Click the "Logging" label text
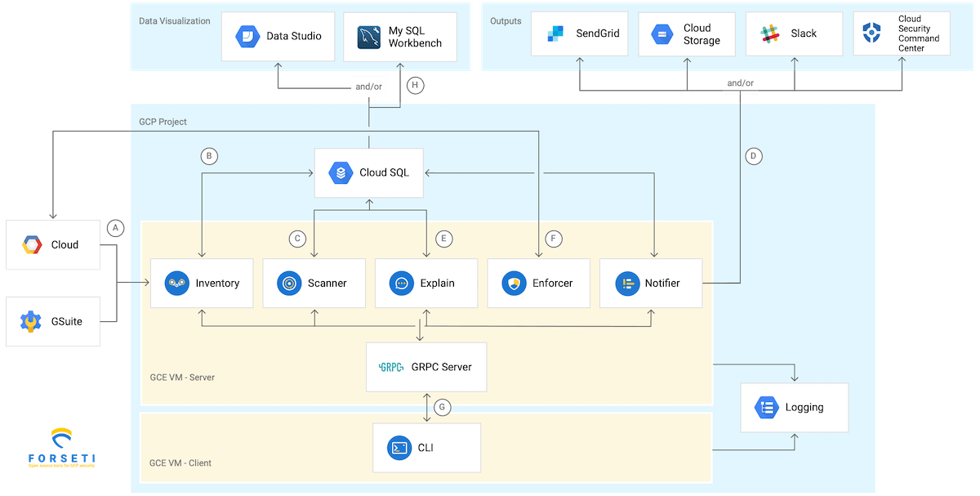Screen dimensions: 980x496 coord(804,407)
